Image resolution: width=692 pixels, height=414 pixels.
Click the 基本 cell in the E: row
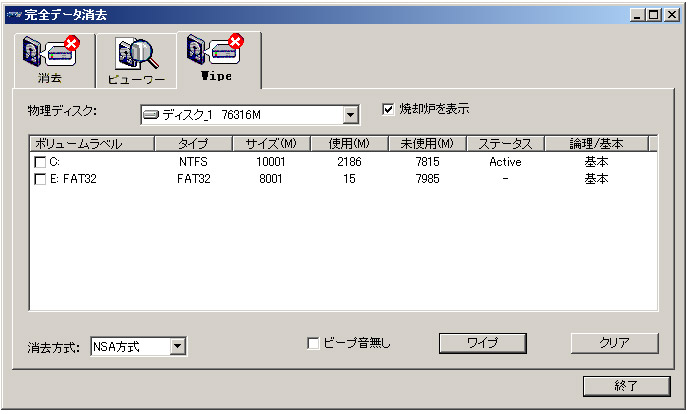pos(597,179)
